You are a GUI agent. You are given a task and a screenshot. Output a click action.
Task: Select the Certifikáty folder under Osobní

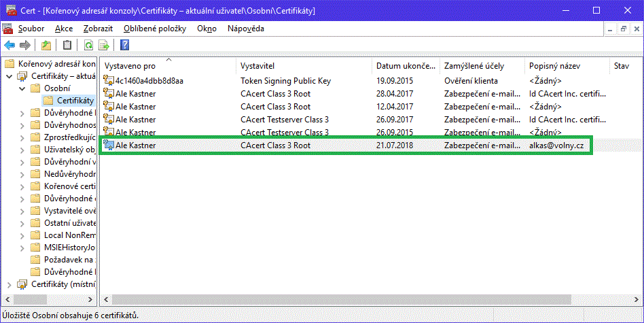[75, 101]
